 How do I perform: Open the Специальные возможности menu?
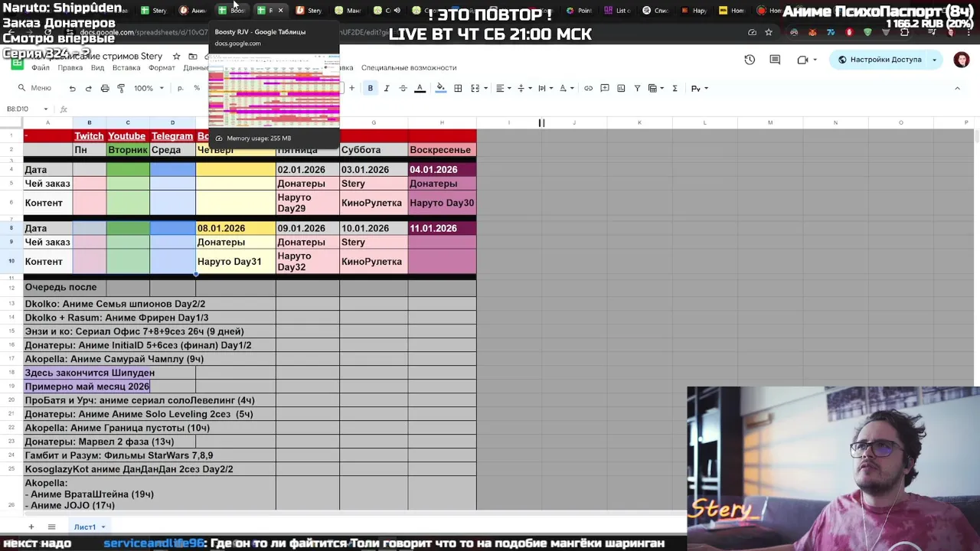[x=409, y=68]
